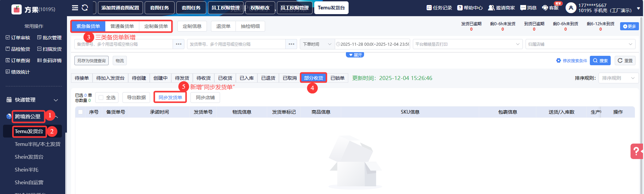Click the ellipsis button beside 发货单号 field
The height and width of the screenshot is (194, 644).
click(x=291, y=44)
